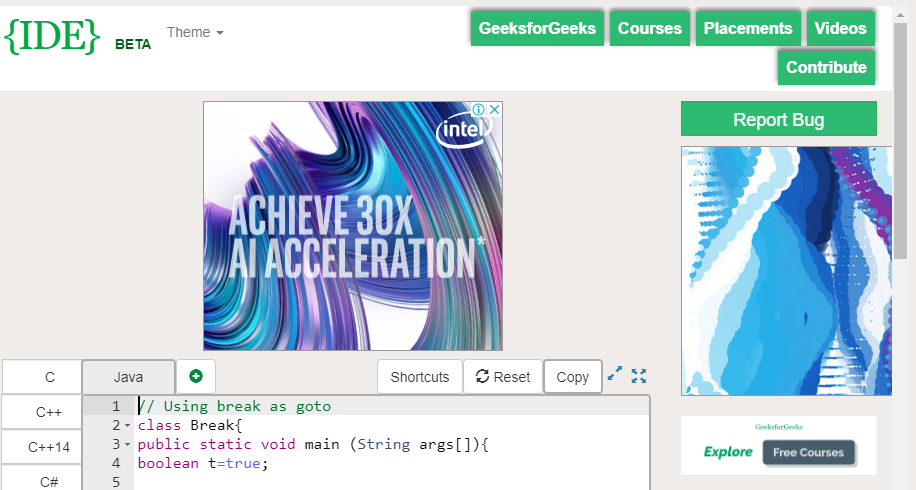Click the {IDE} logo
Viewport: 916px width, 490px height.
[52, 36]
